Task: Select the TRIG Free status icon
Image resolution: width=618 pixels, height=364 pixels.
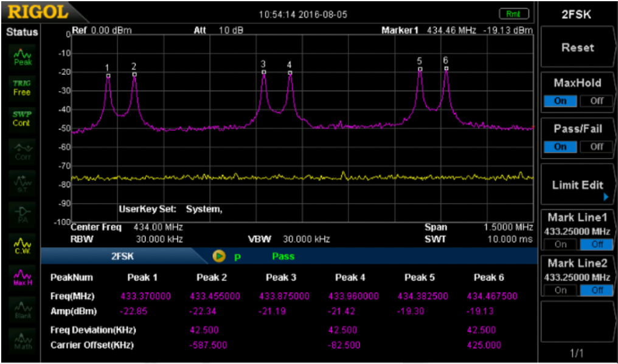Action: click(x=22, y=88)
